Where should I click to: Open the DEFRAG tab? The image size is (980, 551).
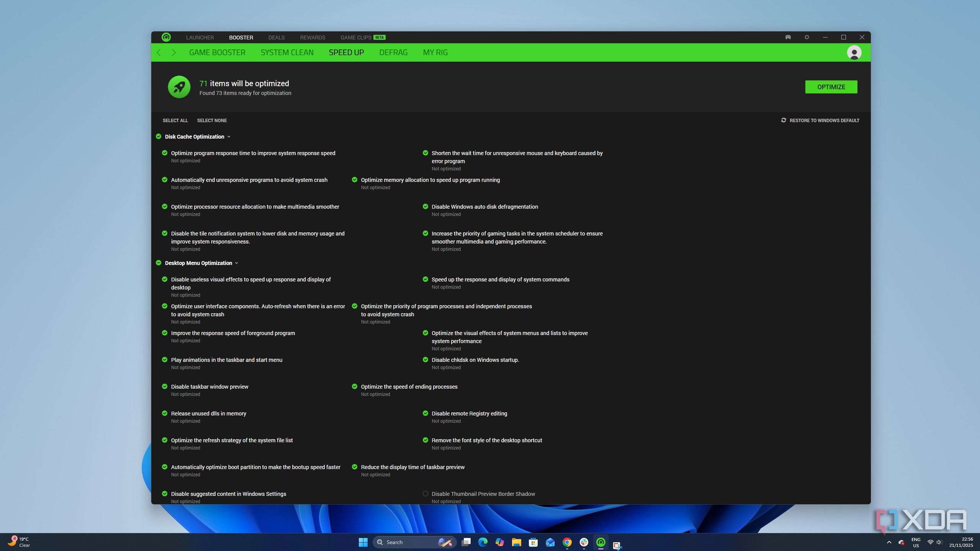click(x=393, y=52)
